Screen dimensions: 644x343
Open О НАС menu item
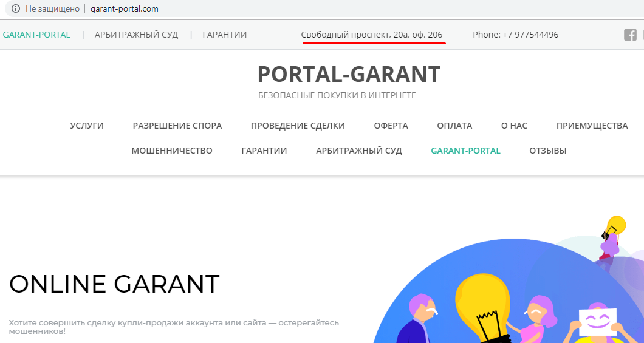click(514, 126)
